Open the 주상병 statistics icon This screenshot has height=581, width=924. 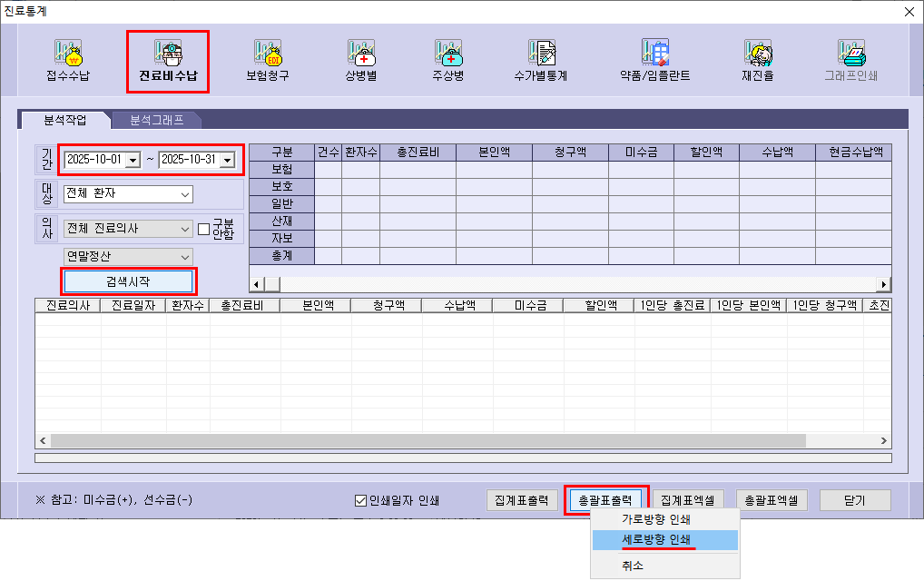(448, 60)
